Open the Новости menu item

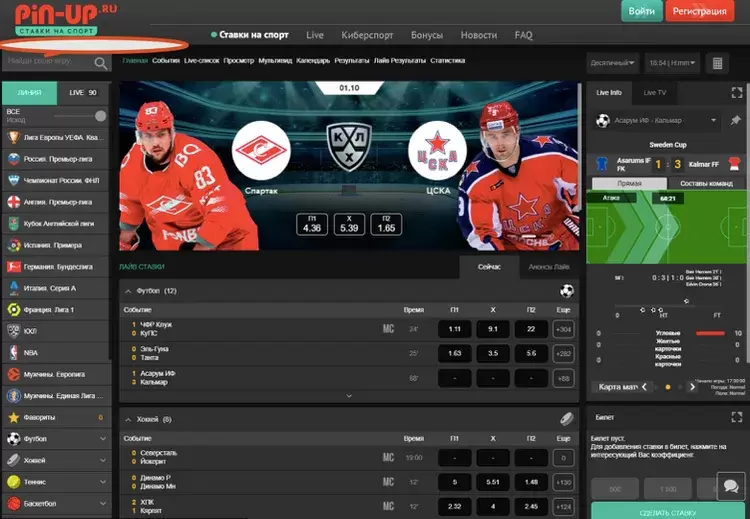479,35
